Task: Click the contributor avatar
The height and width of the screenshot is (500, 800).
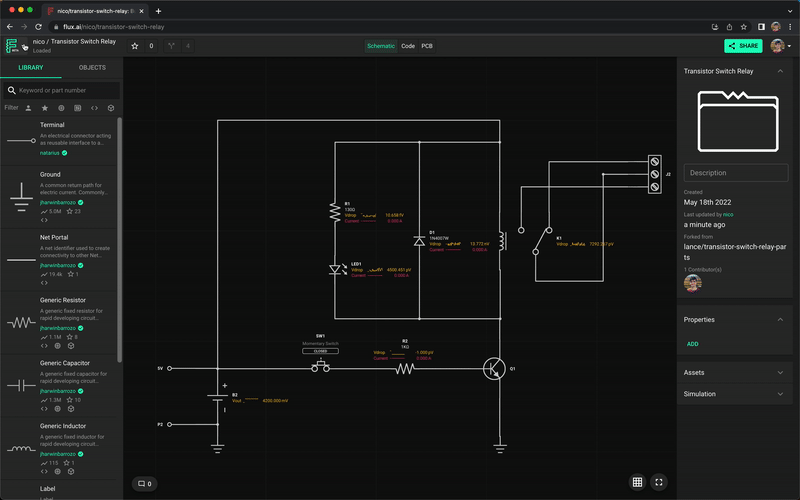Action: coord(692,283)
